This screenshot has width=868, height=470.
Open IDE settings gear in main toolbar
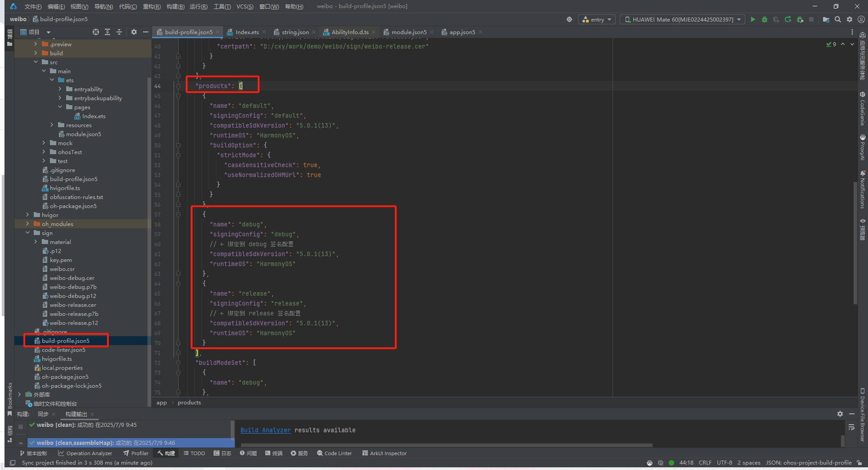850,19
